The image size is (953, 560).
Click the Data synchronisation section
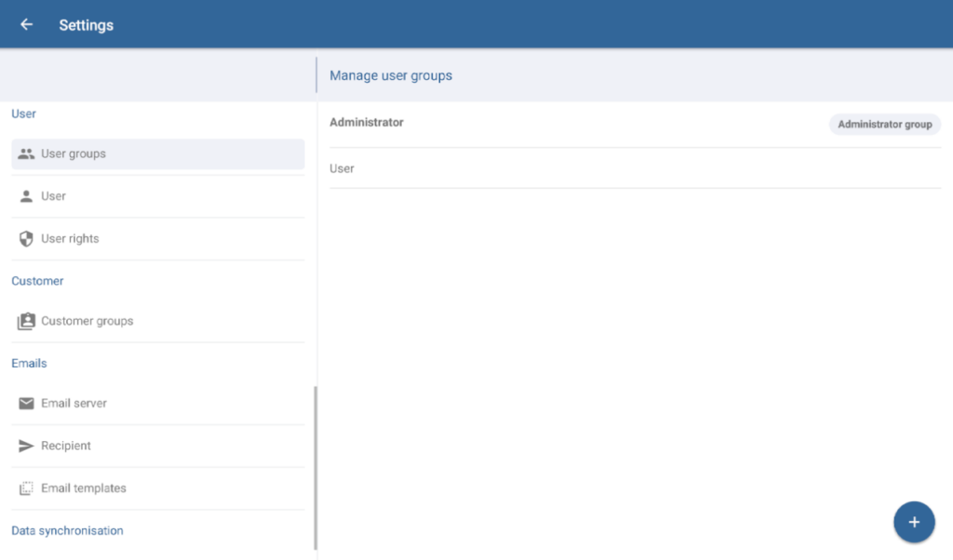67,530
